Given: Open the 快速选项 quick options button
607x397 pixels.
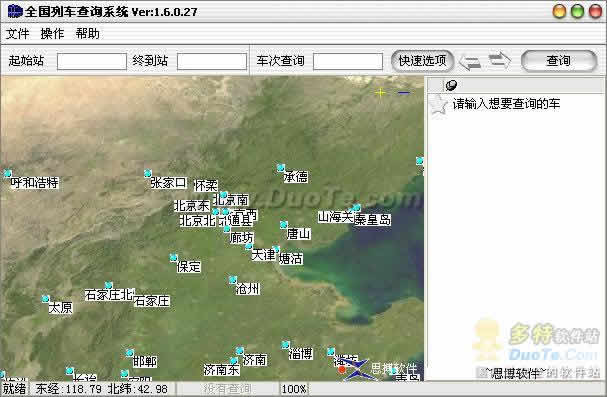Looking at the screenshot, I should tap(422, 61).
